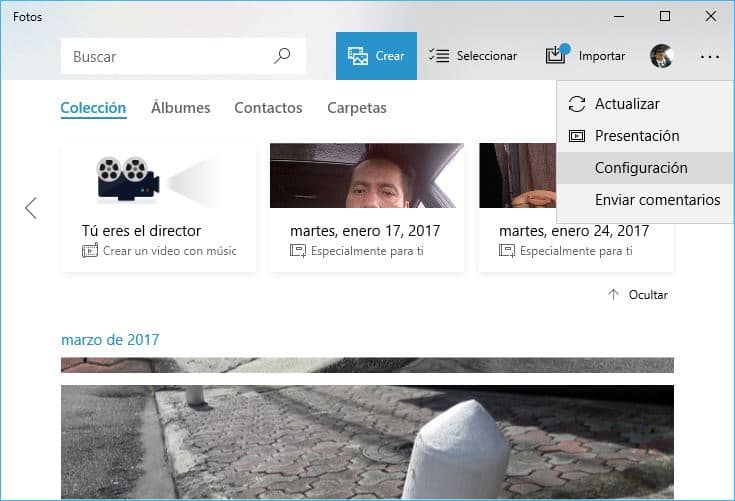Open the Carpetas tab
The image size is (735, 501).
click(x=356, y=108)
